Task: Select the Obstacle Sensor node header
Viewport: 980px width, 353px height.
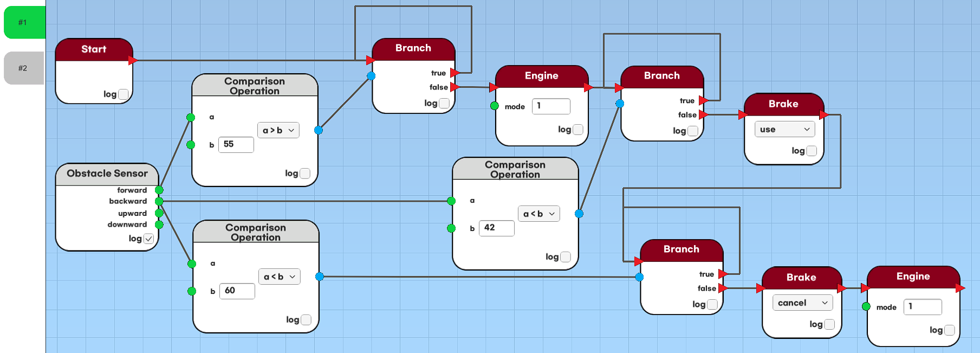Action: [x=107, y=174]
